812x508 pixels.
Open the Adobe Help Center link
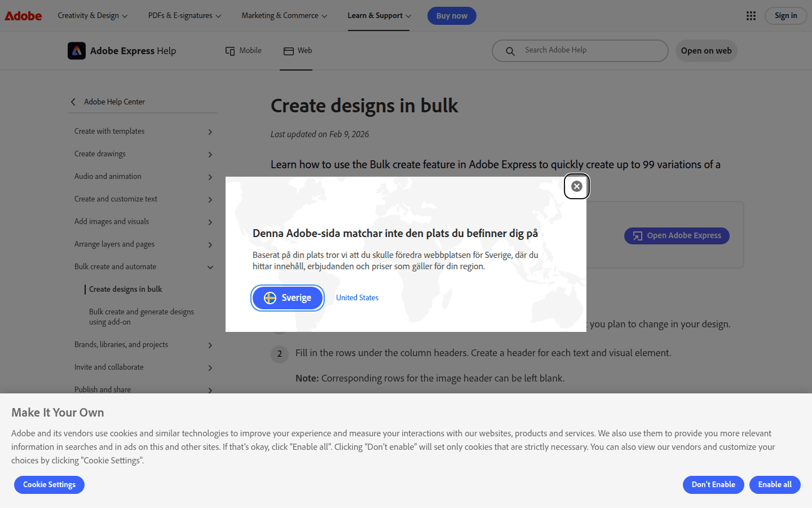point(114,102)
